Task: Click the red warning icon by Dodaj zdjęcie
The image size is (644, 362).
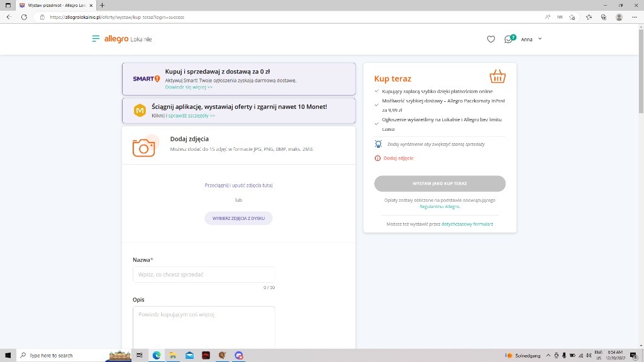Action: [377, 158]
